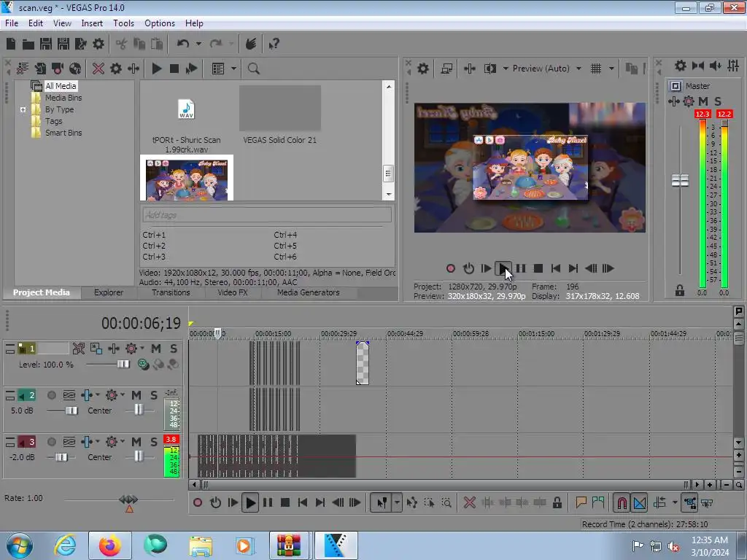Viewport: 747px width, 560px height.
Task: Select the All Media bin
Action: point(61,86)
